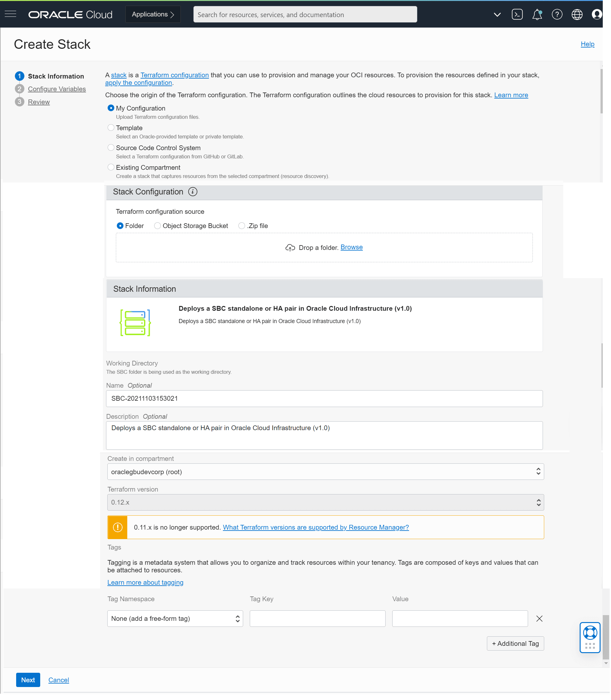Remove the tag row using the X icon

(539, 619)
